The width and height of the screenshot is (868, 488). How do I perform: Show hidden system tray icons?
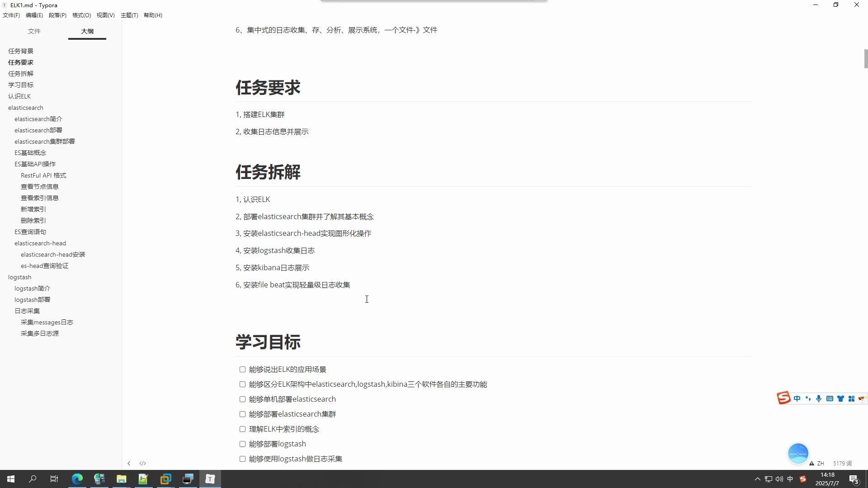(x=758, y=479)
